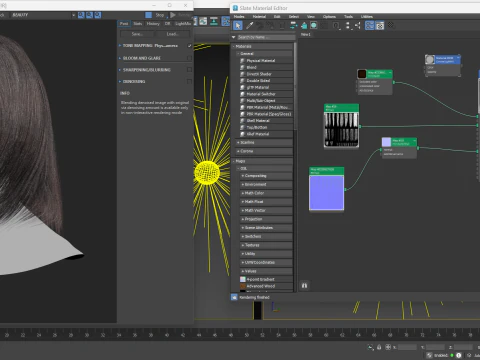Click the light purple swatch on small node

[386, 142]
